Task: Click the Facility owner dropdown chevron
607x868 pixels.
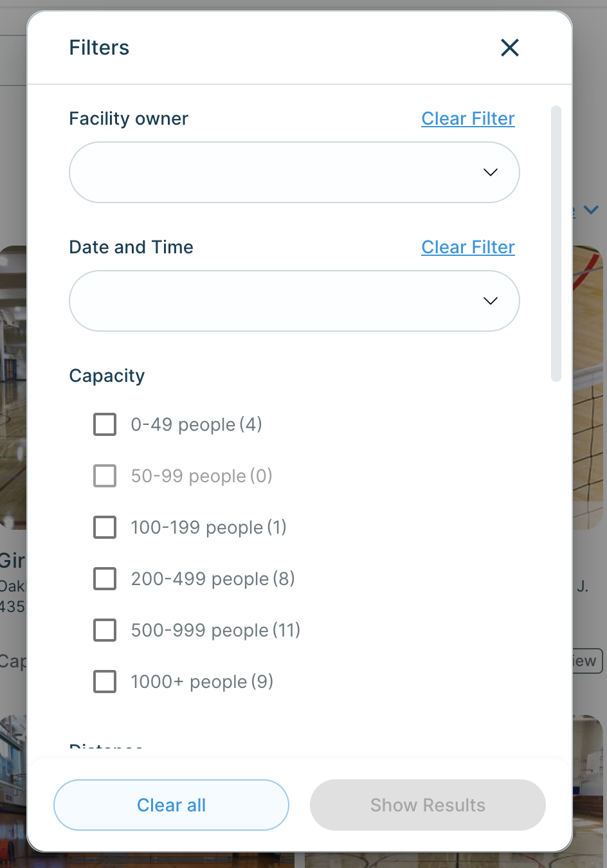Action: pyautogui.click(x=491, y=172)
